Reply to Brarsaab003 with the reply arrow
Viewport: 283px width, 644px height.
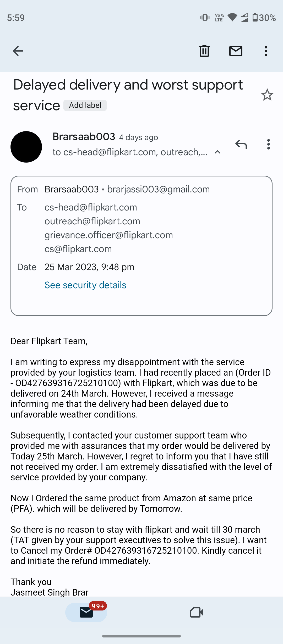point(241,144)
